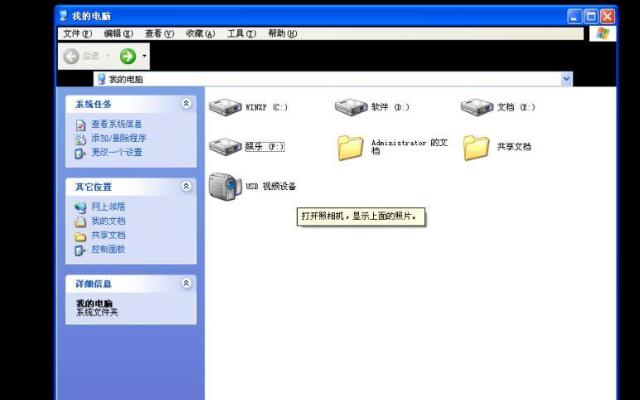Click the 更改一个设置 link
The height and width of the screenshot is (400, 640).
116,152
